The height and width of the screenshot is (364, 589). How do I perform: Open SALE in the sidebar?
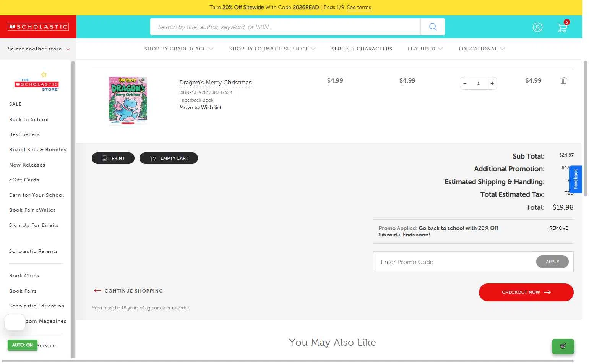(15, 104)
